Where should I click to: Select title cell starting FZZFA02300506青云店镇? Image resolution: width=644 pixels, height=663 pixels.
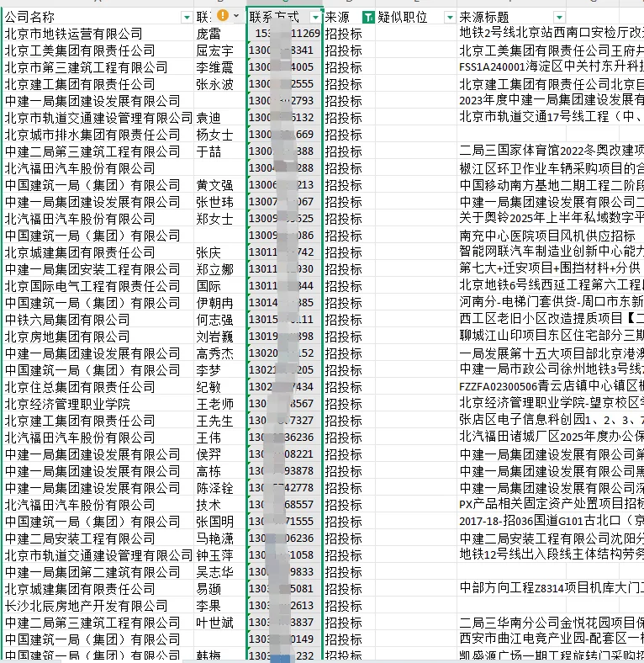551,386
